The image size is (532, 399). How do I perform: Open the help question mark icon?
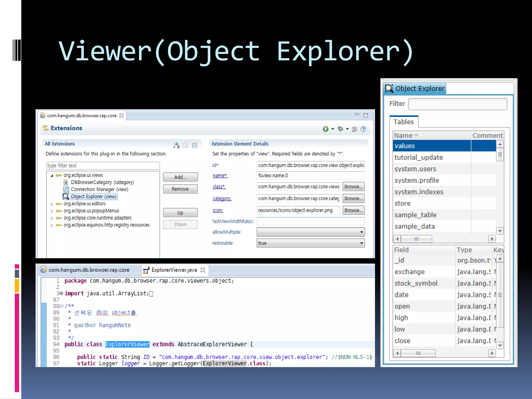coord(363,129)
